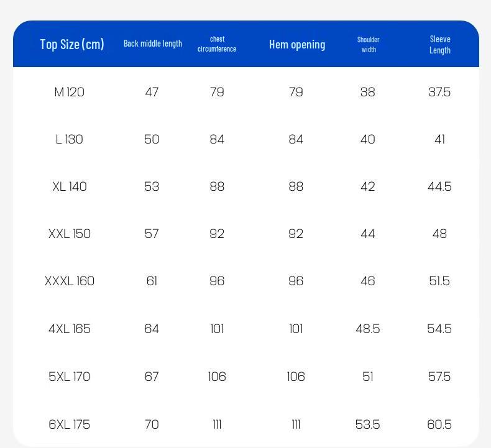This screenshot has height=448, width=491.
Task: Pick the "4XL 165" size label
Action: [x=69, y=329]
